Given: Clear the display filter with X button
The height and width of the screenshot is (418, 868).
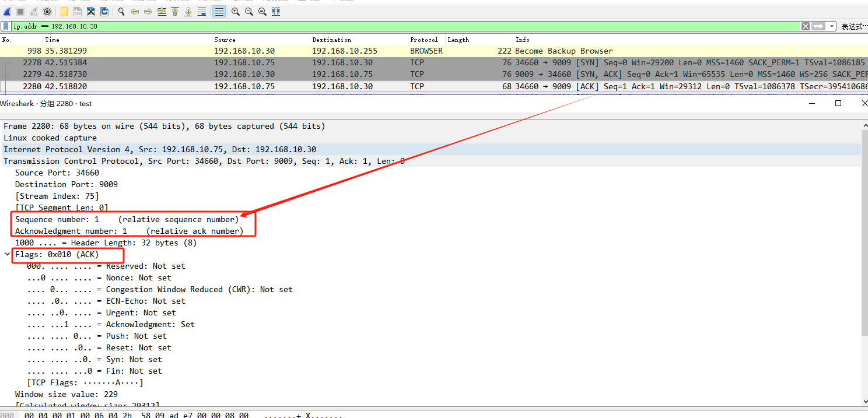Looking at the screenshot, I should [x=806, y=26].
